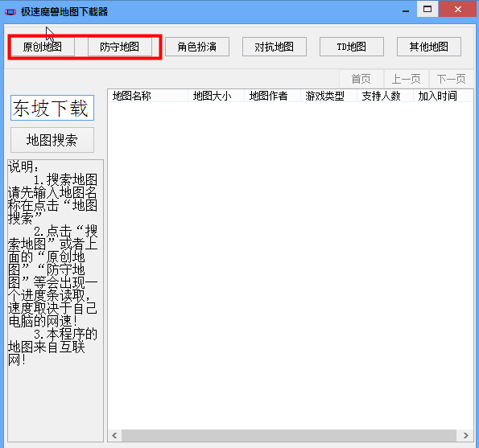This screenshot has height=448, width=479.
Task: Focus the map name search field
Action: [x=52, y=108]
